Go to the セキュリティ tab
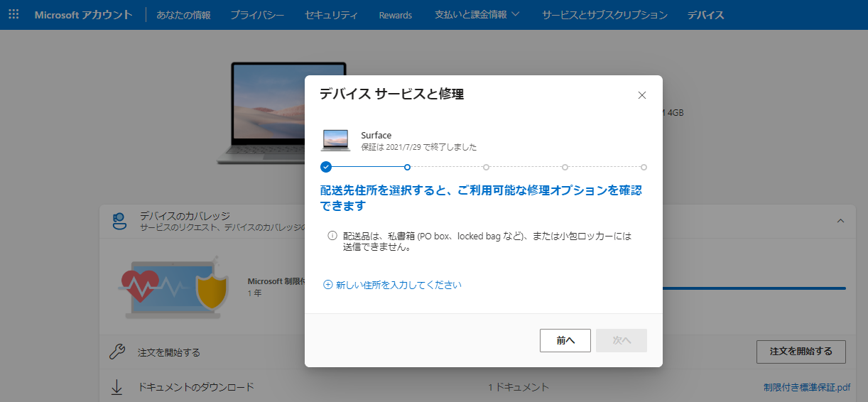This screenshot has width=868, height=402. (331, 15)
